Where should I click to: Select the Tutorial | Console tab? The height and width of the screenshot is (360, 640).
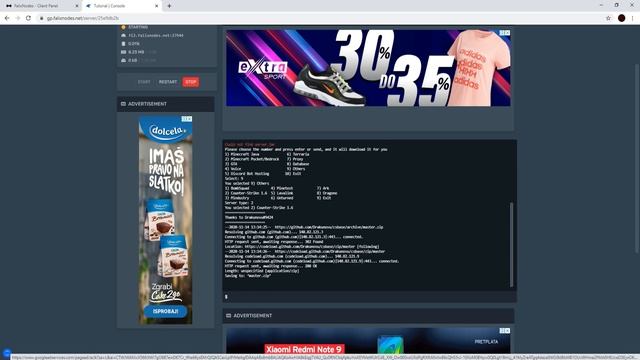point(122,6)
